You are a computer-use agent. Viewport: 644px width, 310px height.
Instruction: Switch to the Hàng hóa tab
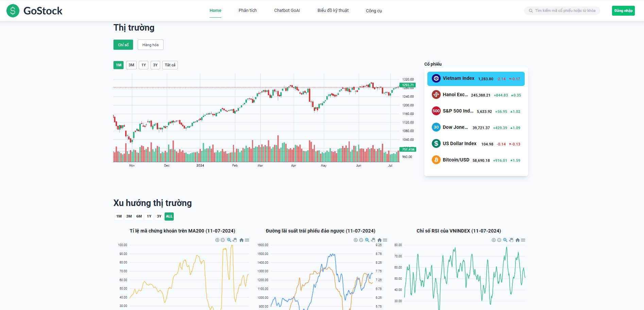[150, 45]
